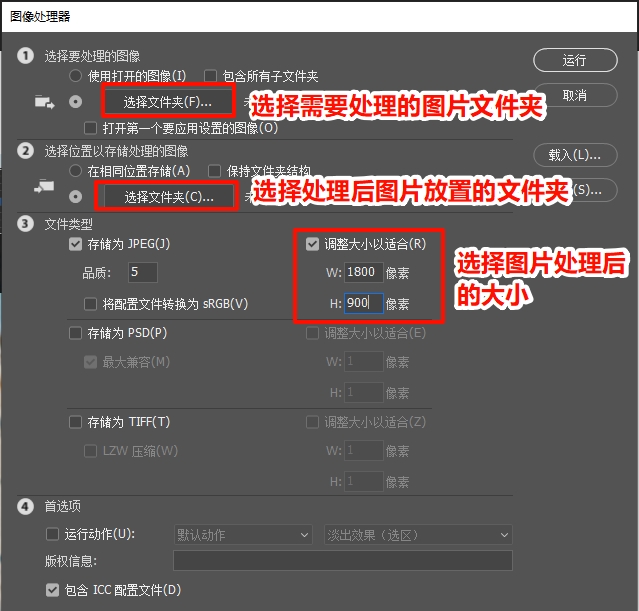Select 使用打开的图像(I) radio button
This screenshot has width=639, height=611.
point(75,76)
